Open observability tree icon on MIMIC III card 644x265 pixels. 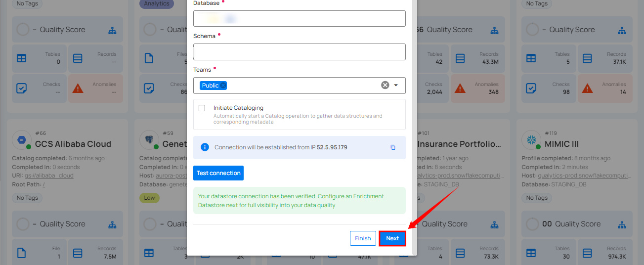[x=622, y=224]
